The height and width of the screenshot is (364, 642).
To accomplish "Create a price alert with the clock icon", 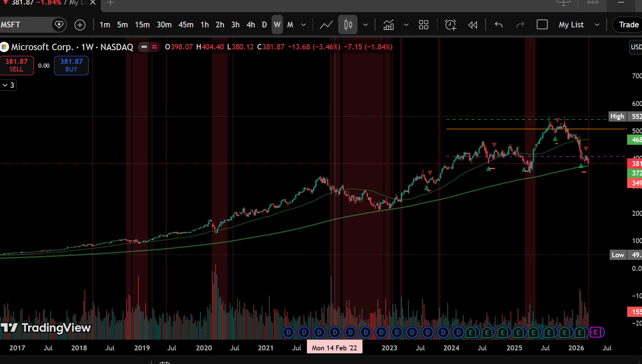I will point(450,25).
